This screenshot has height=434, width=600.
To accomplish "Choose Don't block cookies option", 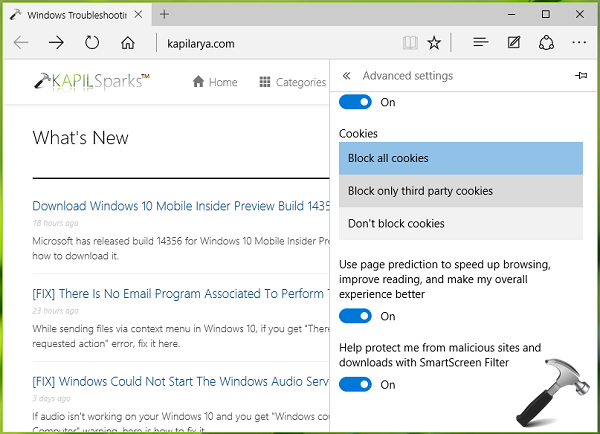I will coord(461,224).
